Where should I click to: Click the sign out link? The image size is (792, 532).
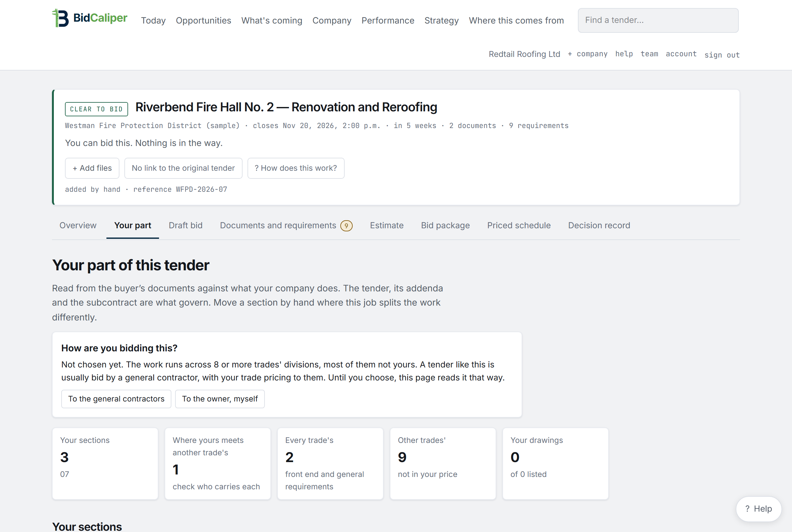click(722, 55)
